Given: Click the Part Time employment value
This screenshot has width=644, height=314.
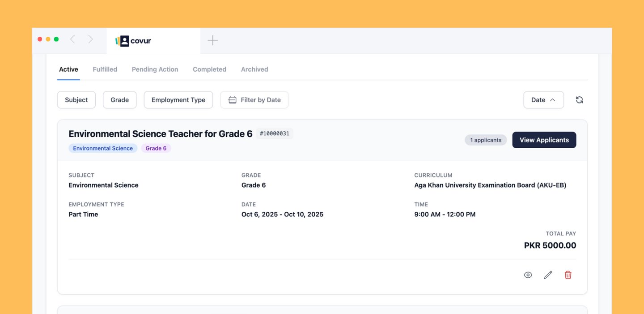Looking at the screenshot, I should pos(83,215).
